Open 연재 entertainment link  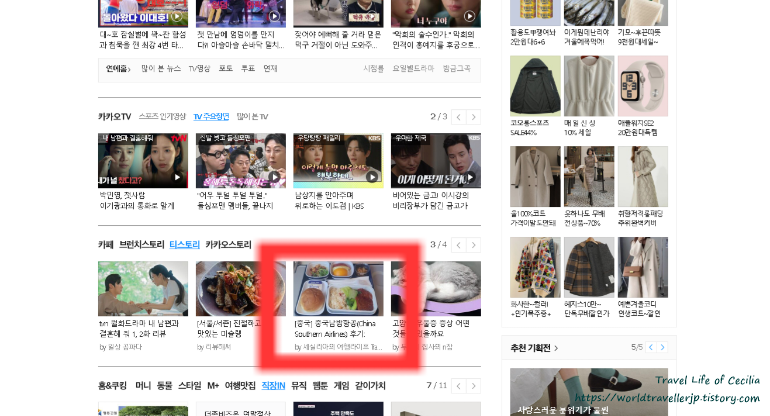pyautogui.click(x=271, y=69)
